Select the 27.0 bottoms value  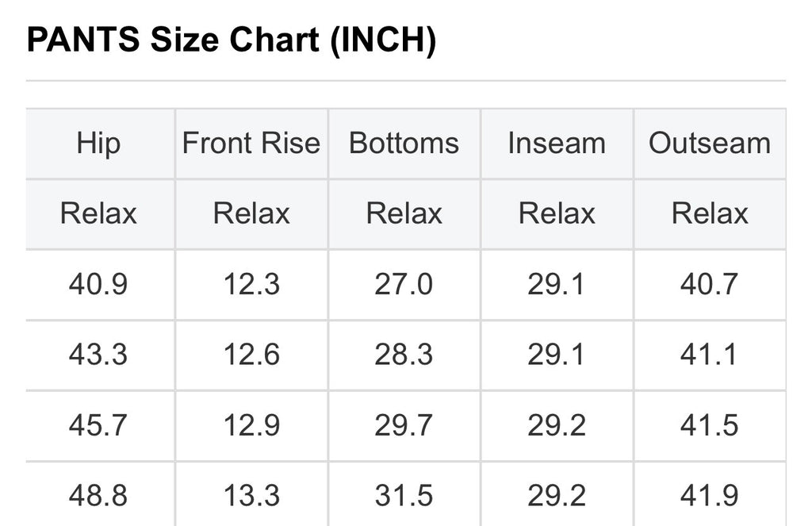point(404,284)
